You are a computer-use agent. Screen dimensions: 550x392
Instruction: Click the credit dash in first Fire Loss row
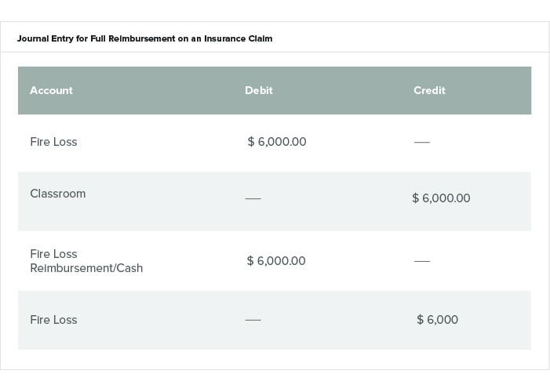[x=422, y=143]
